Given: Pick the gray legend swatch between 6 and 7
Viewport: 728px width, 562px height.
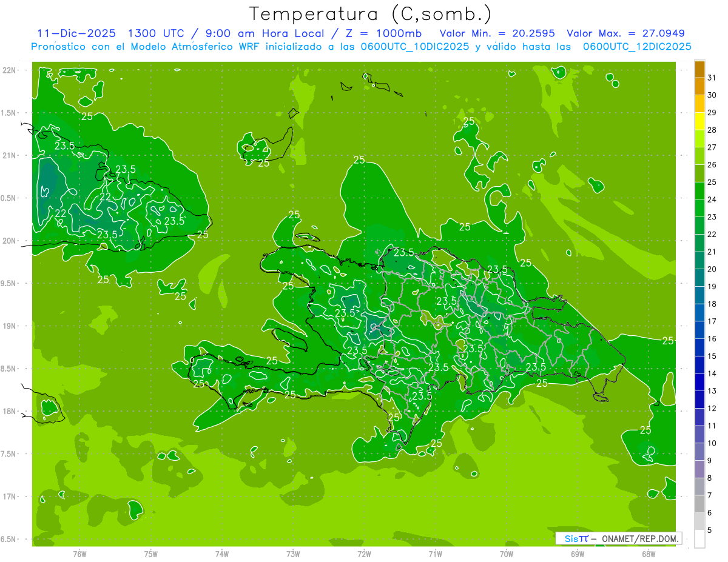Looking at the screenshot, I should click(699, 504).
